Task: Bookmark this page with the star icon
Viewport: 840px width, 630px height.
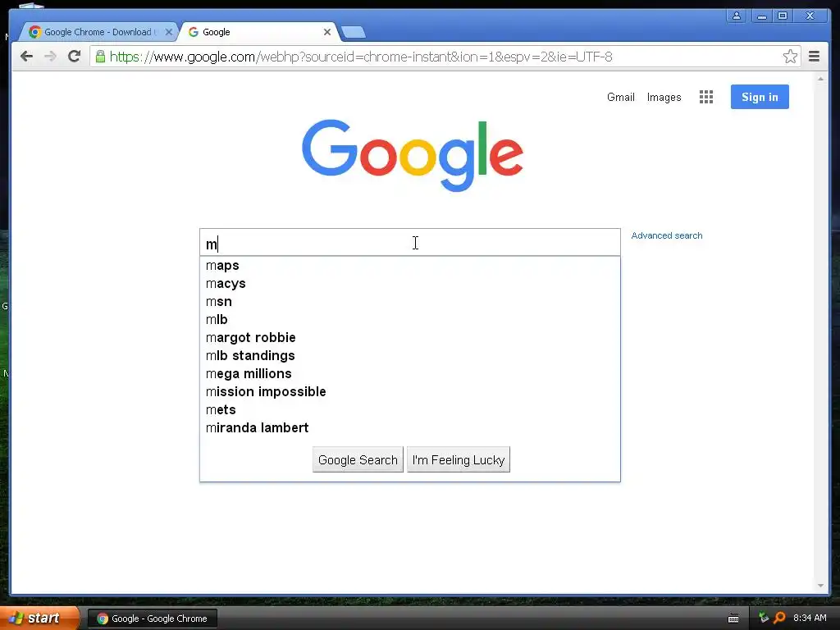Action: (x=790, y=57)
